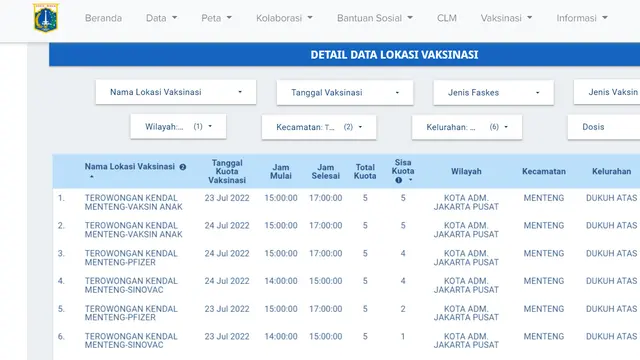Click the Total Kuota column header
This screenshot has height=360, width=640.
[365, 171]
